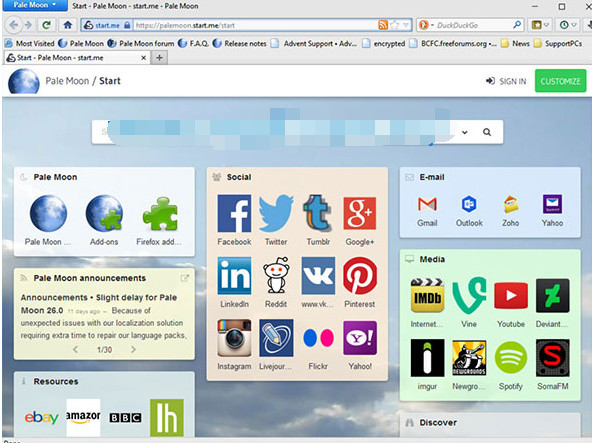Image resolution: width=592 pixels, height=443 pixels.
Task: Click the SIGN IN link
Action: pos(506,81)
